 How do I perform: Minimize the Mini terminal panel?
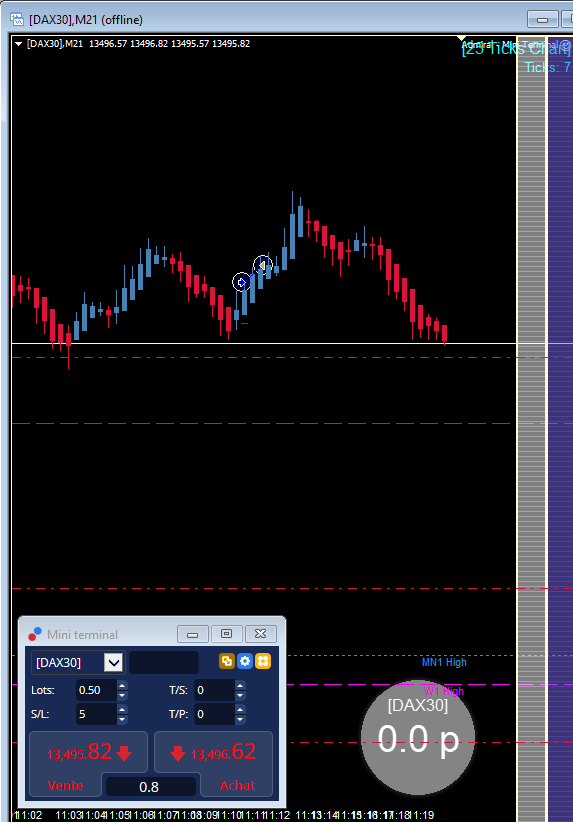point(193,634)
